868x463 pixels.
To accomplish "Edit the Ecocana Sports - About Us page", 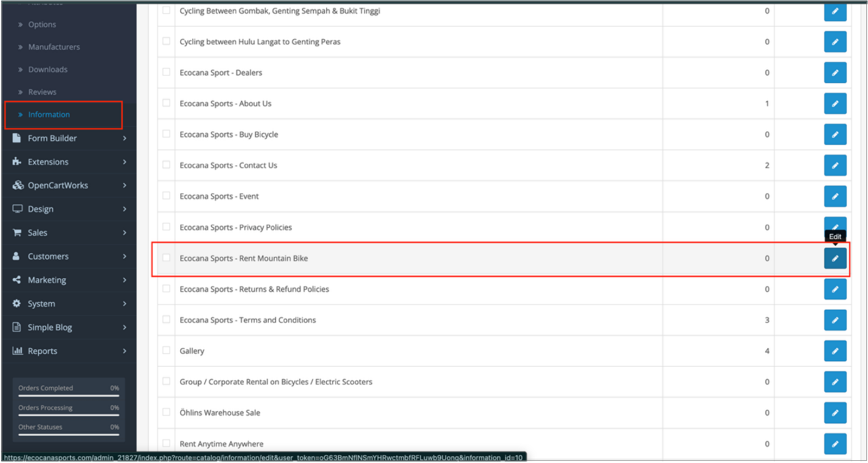I will 835,103.
